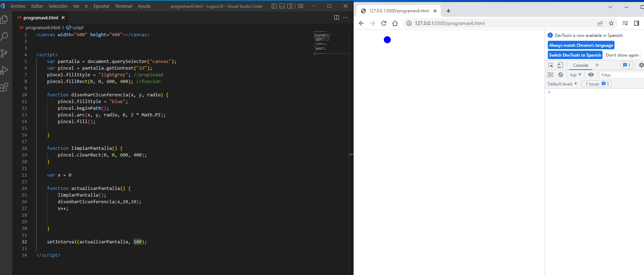Open the issues counter badge in DevTools toolbar

click(627, 65)
